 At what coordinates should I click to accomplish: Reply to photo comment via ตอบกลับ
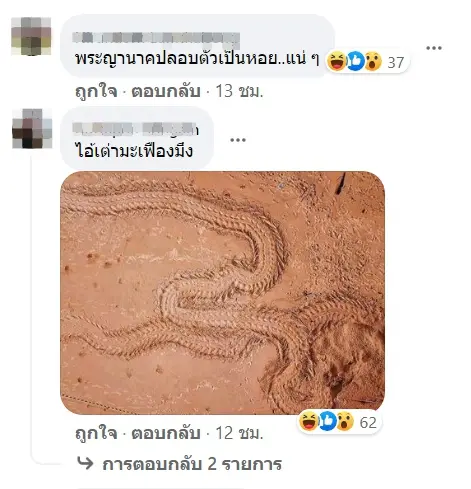[x=166, y=433]
